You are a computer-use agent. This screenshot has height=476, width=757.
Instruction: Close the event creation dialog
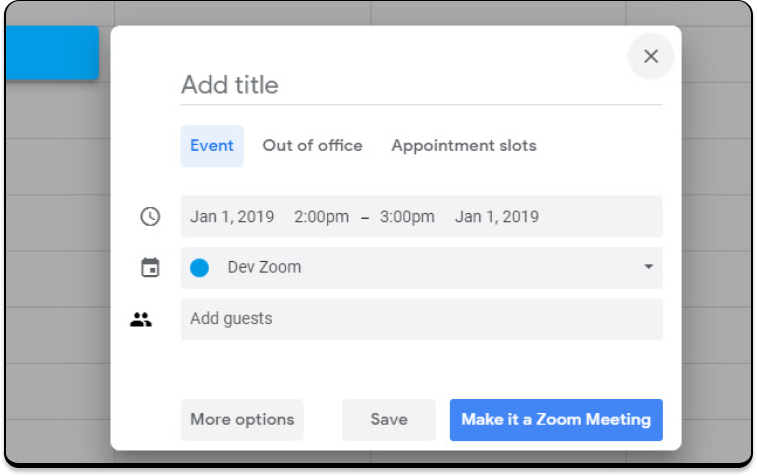(x=651, y=57)
